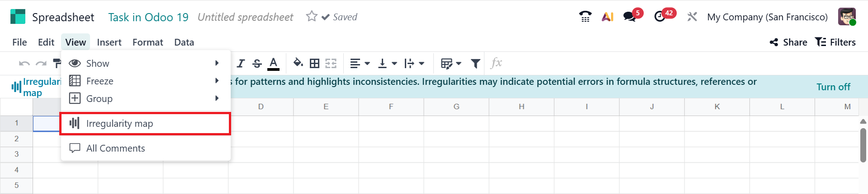Open the text color picker
Viewport: 868px width, 194px height.
[x=273, y=64]
